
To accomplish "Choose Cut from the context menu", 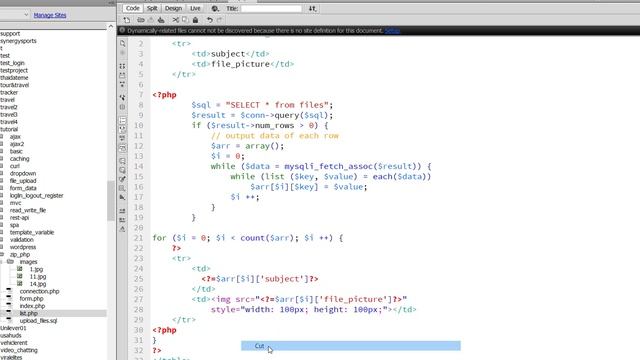I will click(x=351, y=346).
